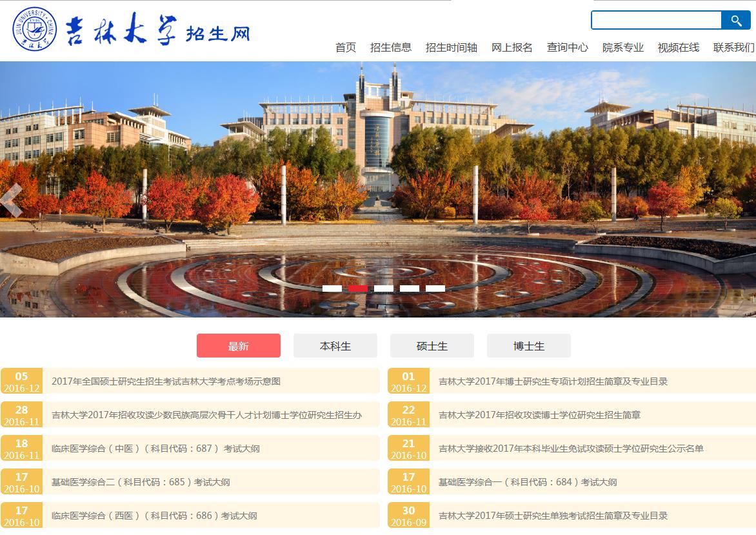Image resolution: width=756 pixels, height=535 pixels.
Task: Focus the search input field
Action: click(656, 20)
